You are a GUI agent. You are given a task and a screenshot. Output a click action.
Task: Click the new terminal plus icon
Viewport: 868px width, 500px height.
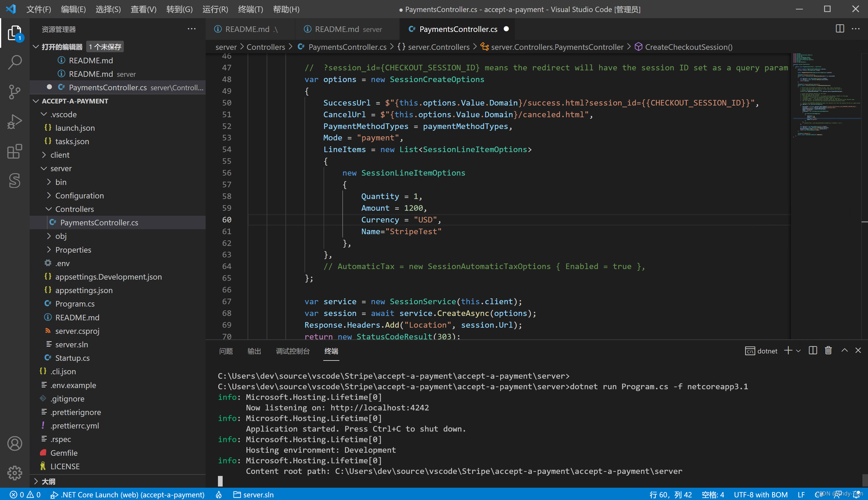788,351
